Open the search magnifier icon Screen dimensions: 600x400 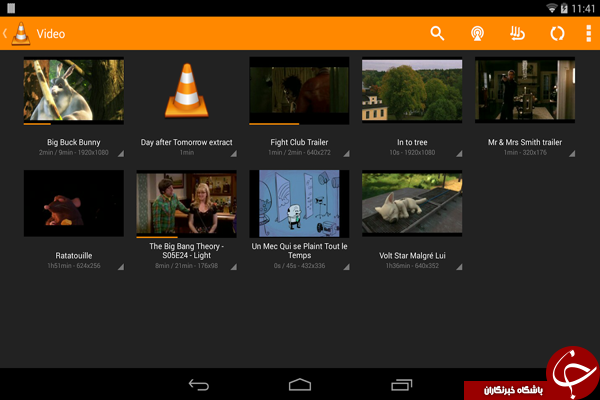pyautogui.click(x=437, y=34)
